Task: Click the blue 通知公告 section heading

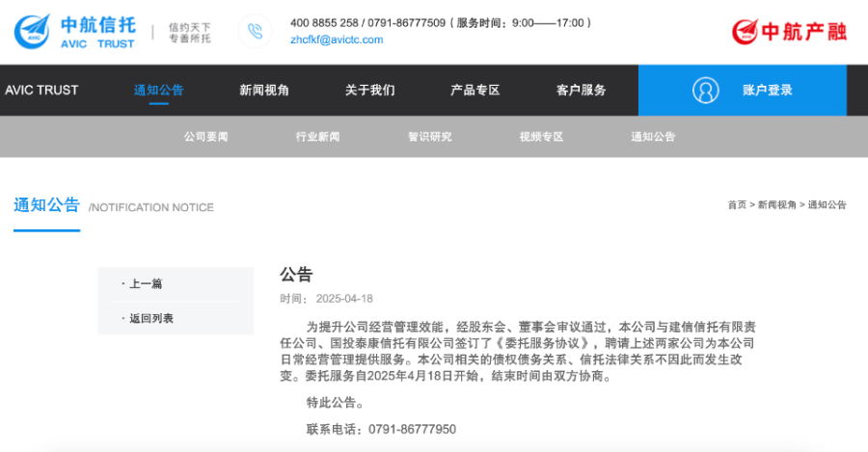Action: pyautogui.click(x=46, y=205)
